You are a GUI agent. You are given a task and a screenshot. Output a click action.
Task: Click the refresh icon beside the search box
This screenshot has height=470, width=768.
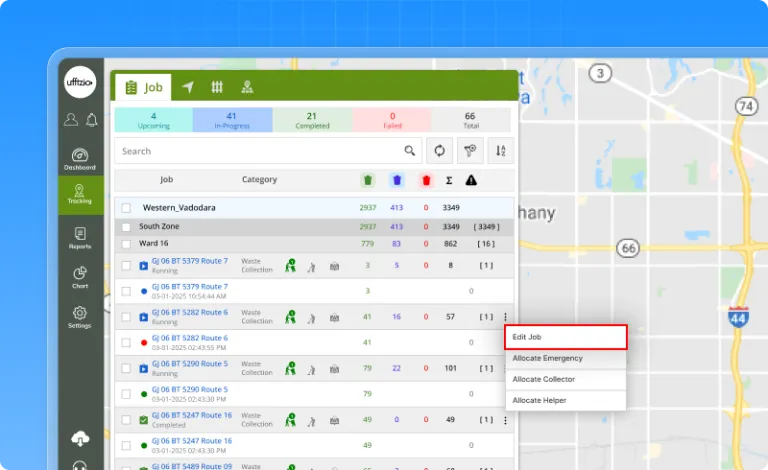[439, 151]
